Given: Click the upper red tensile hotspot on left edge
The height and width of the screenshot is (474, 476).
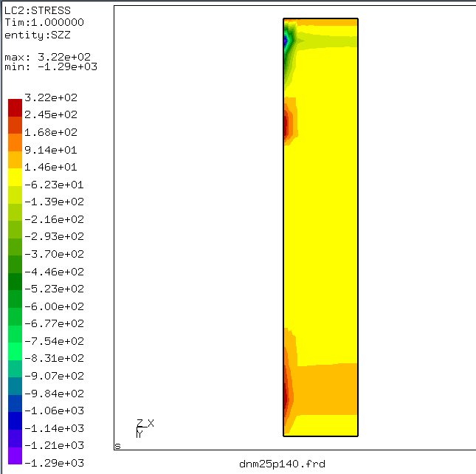Looking at the screenshot, I should 286,125.
